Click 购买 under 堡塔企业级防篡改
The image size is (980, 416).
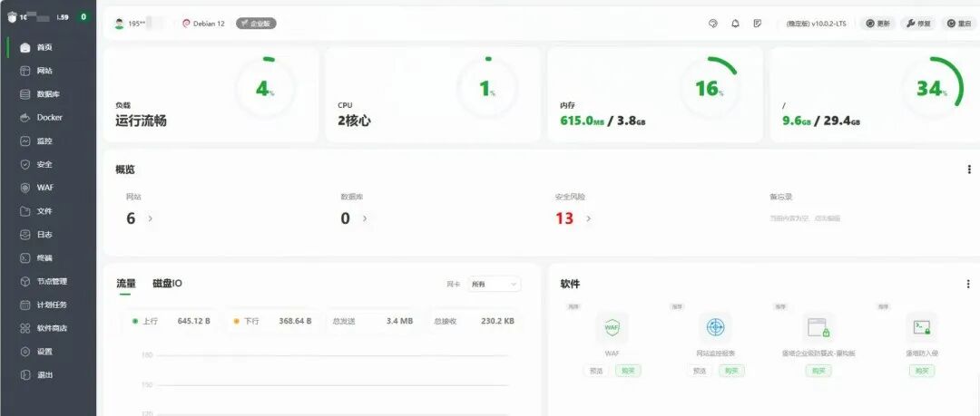[818, 371]
